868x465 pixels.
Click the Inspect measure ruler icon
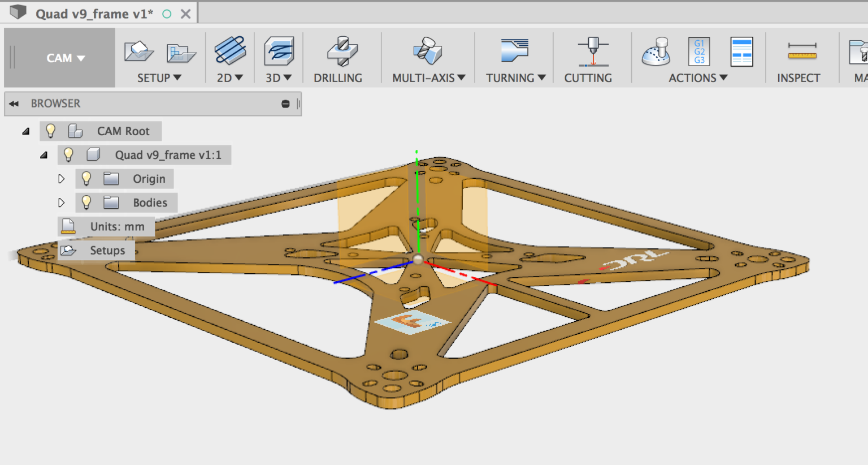802,51
